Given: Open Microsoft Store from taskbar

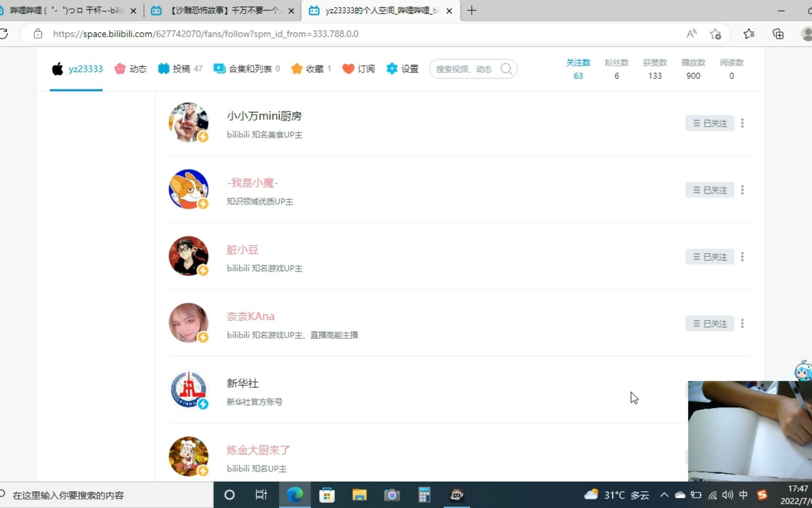Looking at the screenshot, I should (x=327, y=495).
